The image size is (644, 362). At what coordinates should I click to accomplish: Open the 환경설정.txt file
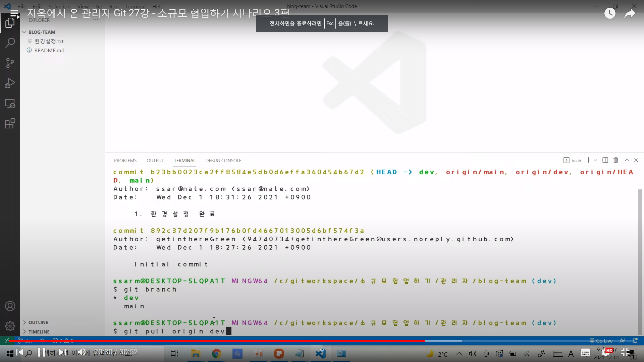pyautogui.click(x=49, y=41)
